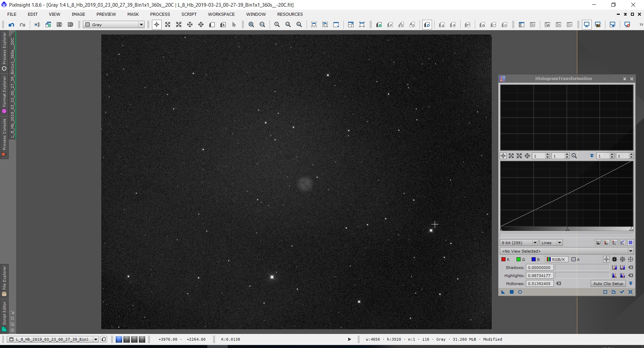Open the FILE menu
The height and width of the screenshot is (348, 644).
12,14
